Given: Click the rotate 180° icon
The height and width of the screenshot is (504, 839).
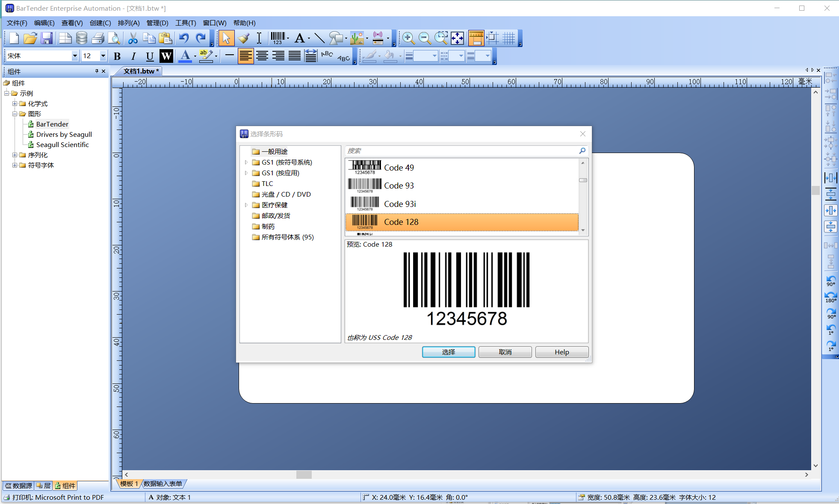Looking at the screenshot, I should (830, 297).
